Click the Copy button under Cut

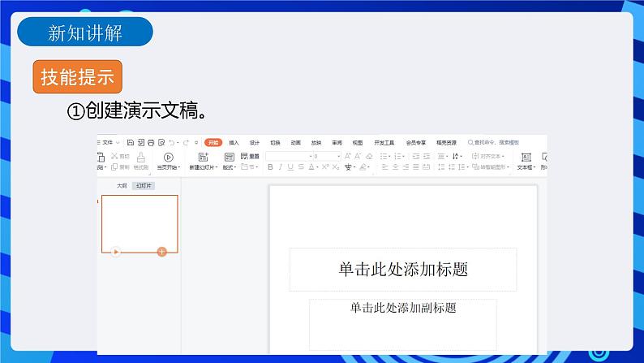(x=120, y=167)
